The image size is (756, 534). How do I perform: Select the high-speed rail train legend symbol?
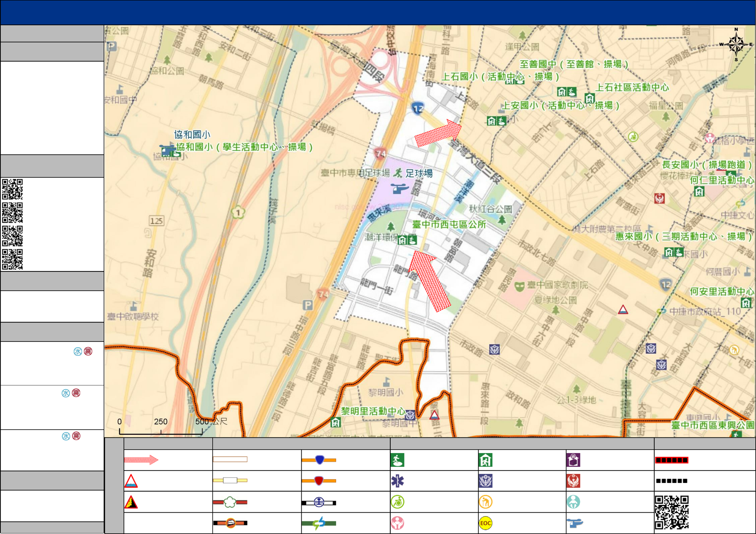(x=230, y=523)
